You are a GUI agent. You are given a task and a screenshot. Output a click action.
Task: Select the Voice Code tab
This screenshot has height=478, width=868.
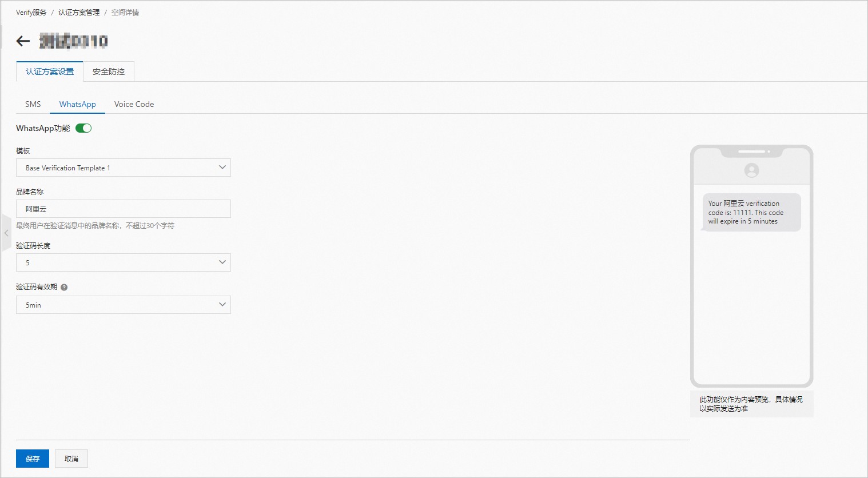134,104
